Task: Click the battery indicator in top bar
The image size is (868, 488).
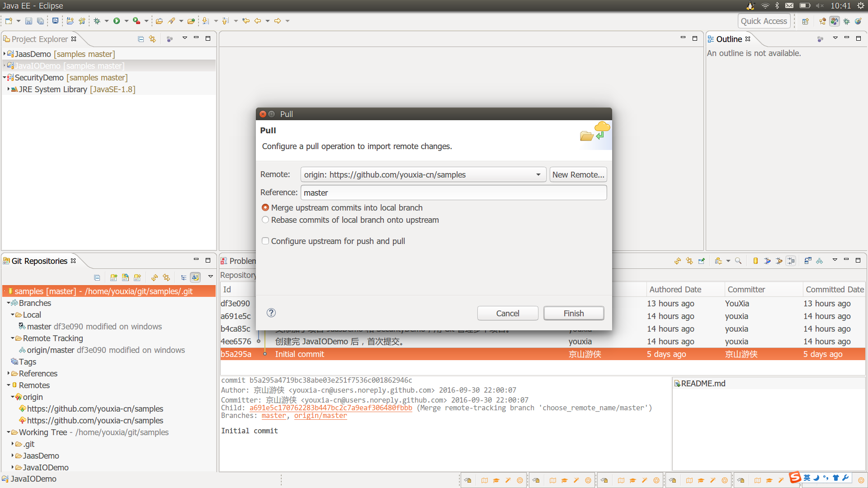Action: click(805, 6)
